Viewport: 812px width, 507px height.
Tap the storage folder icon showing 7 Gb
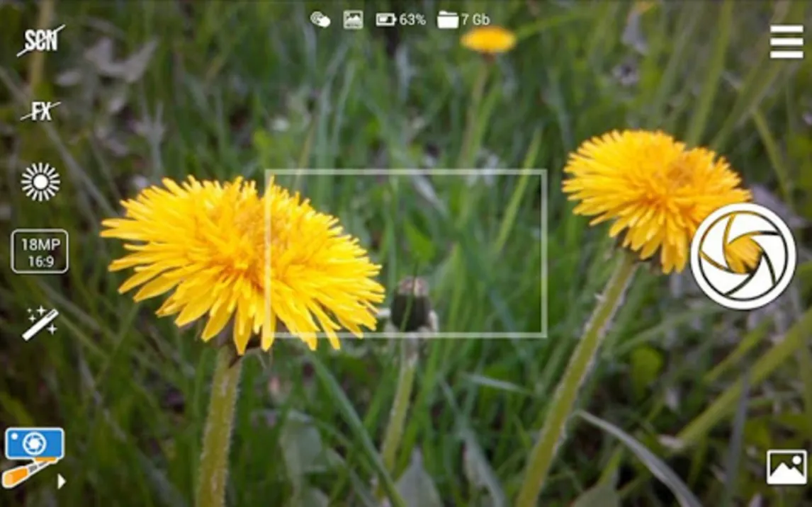coord(448,20)
